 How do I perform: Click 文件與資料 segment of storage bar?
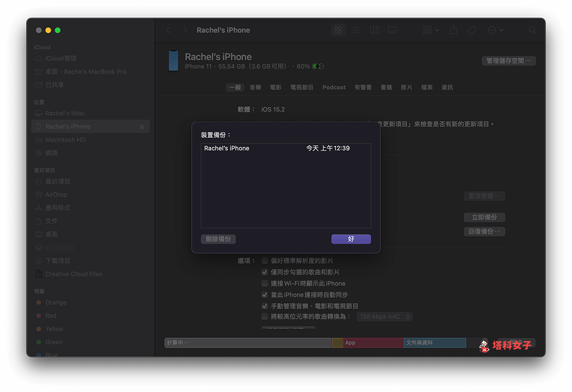click(x=435, y=343)
